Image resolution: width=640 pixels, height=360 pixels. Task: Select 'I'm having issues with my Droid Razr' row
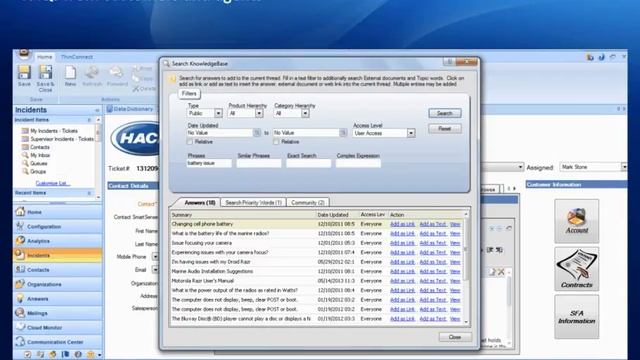pos(317,262)
